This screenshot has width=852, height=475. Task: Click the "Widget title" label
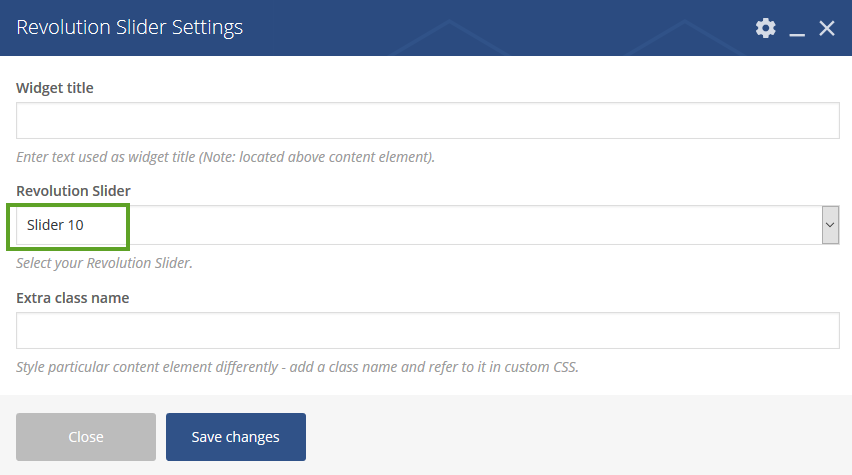point(55,88)
